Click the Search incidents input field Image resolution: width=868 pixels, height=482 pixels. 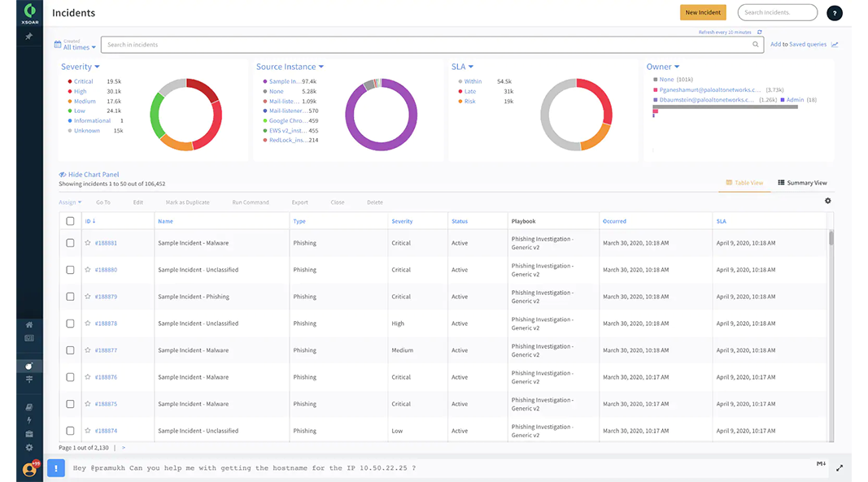[777, 12]
